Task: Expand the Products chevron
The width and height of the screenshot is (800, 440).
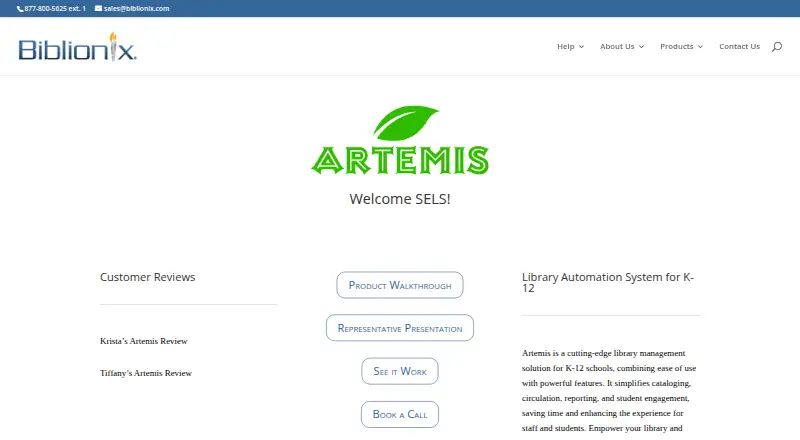Action: tap(701, 47)
